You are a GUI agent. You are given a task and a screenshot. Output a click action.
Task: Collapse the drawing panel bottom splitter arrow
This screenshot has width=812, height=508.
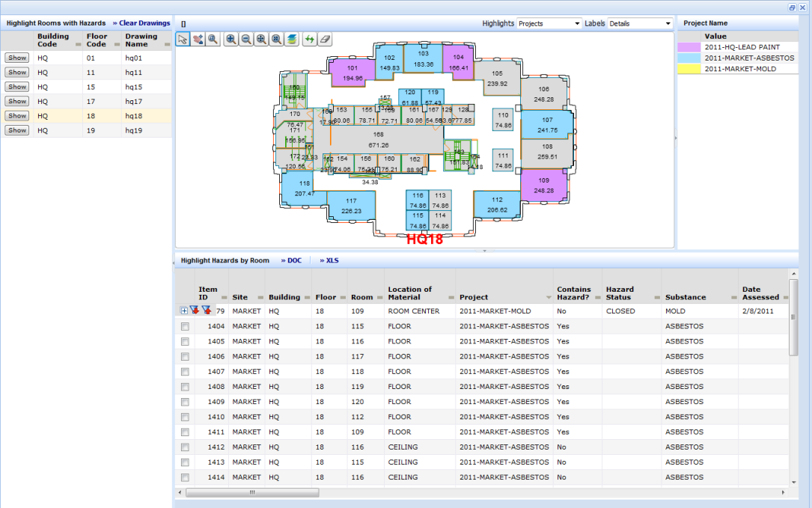(485, 251)
